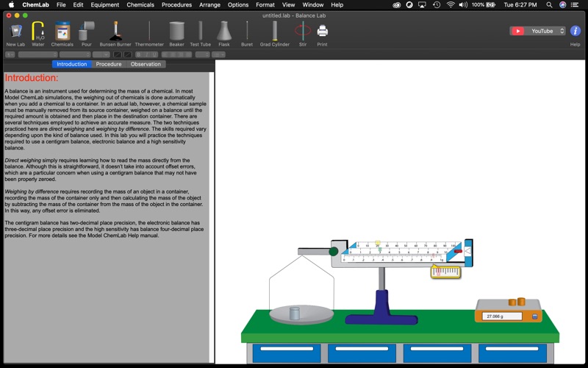Click the red YouTube play icon
588x368 pixels.
pos(518,31)
